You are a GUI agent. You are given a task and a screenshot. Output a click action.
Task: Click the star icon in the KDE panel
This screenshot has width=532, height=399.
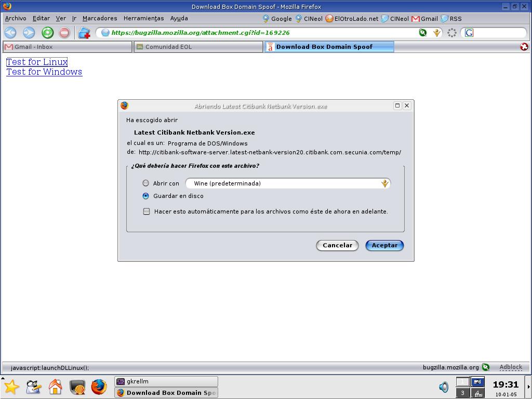click(11, 387)
